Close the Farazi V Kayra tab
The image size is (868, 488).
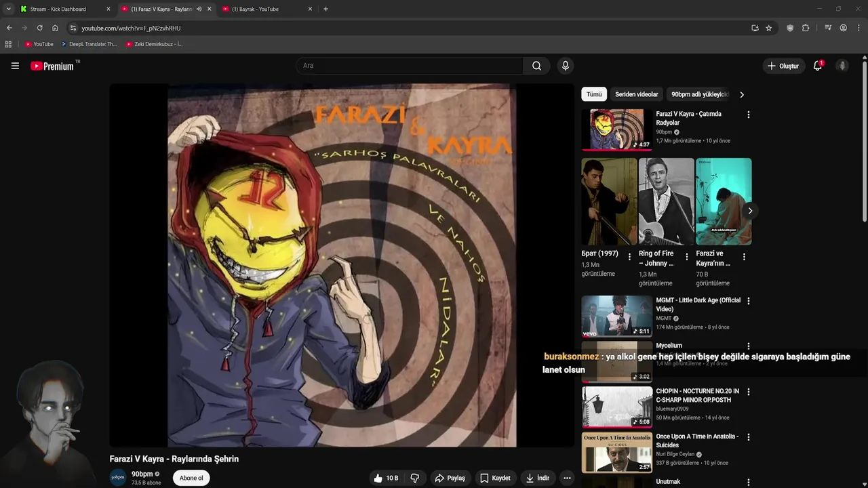[209, 9]
